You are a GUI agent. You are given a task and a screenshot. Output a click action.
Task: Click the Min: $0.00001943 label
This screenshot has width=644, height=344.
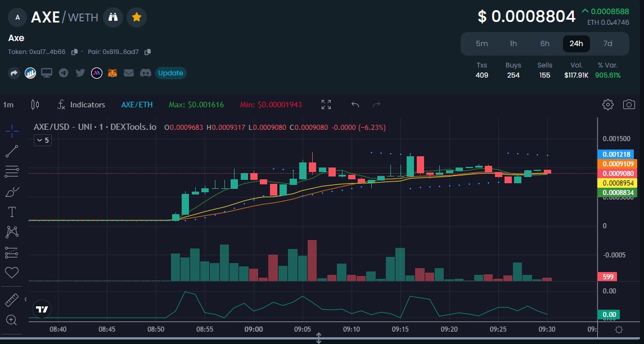pyautogui.click(x=271, y=105)
